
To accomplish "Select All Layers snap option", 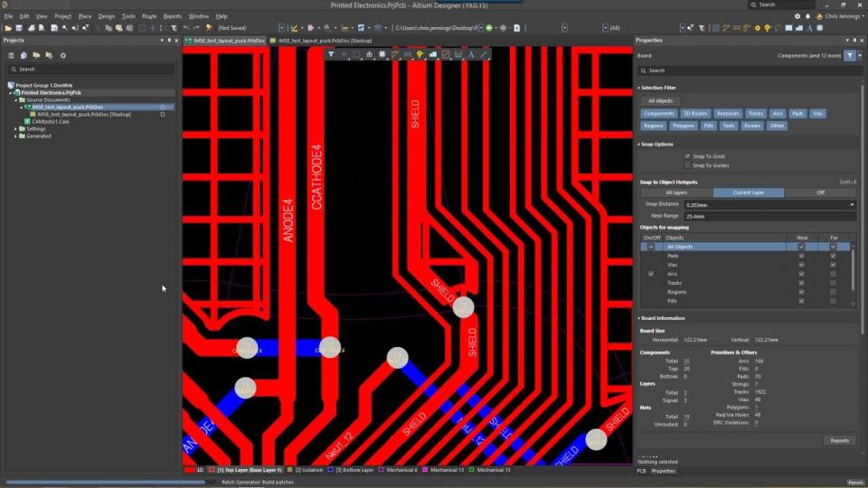I will point(676,192).
